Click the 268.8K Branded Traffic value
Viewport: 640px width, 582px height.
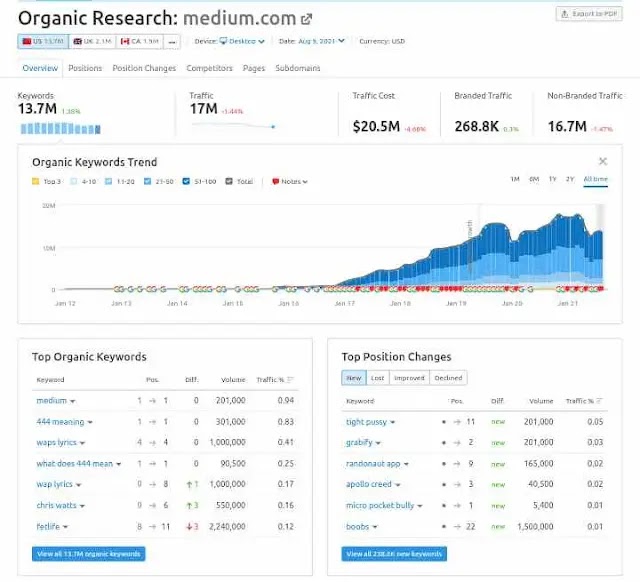(477, 127)
